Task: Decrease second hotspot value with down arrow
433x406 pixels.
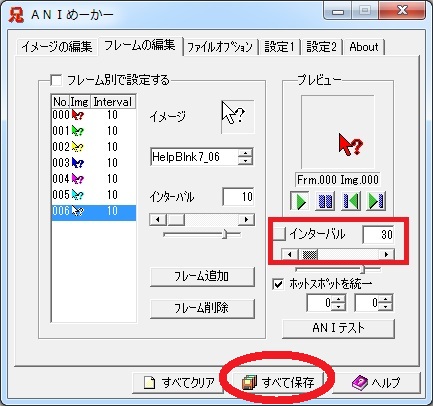Action: [x=386, y=307]
